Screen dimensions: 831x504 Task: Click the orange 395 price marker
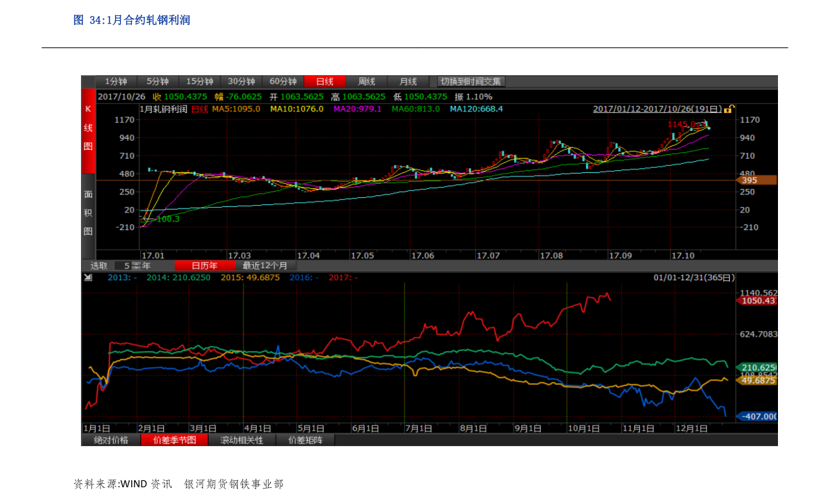click(x=757, y=181)
